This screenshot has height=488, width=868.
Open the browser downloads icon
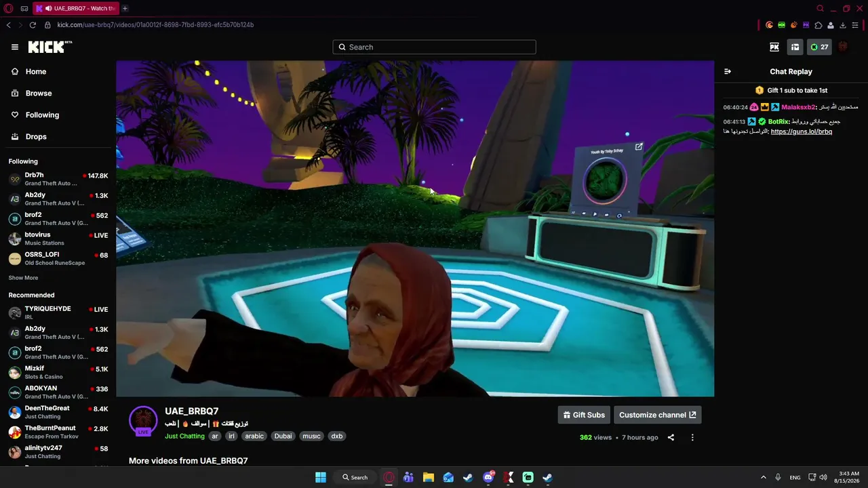(842, 25)
